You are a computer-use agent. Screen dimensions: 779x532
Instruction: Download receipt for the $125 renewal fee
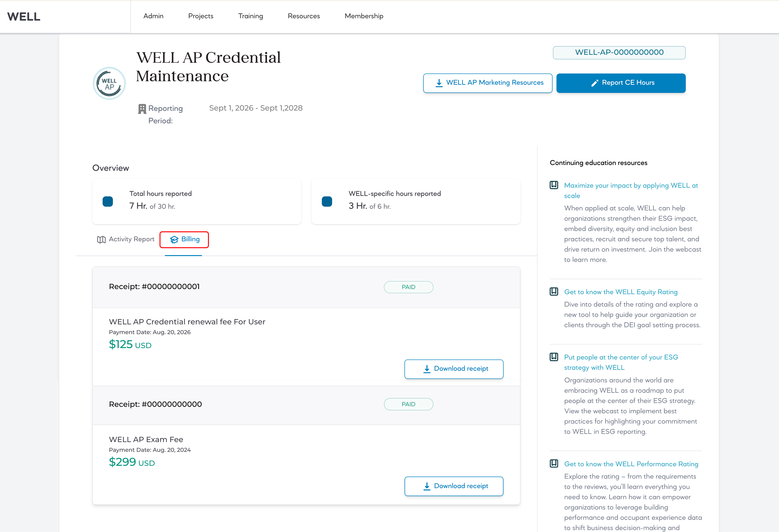453,369
